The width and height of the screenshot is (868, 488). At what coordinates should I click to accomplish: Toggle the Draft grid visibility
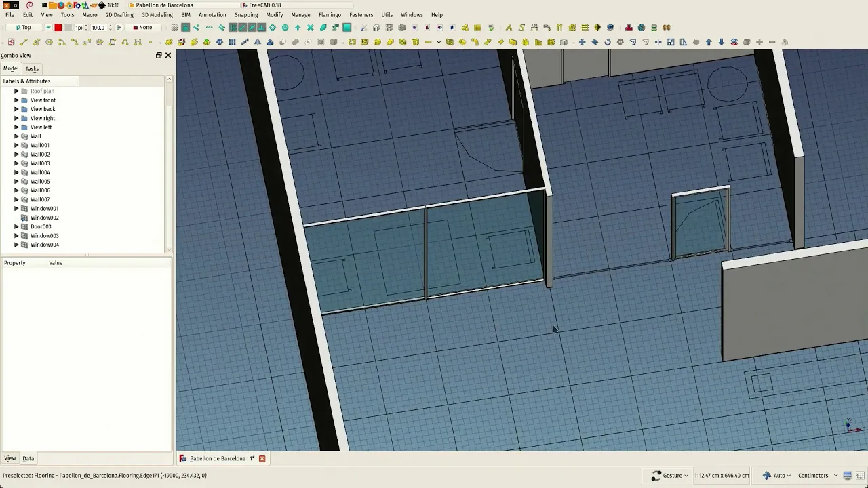tap(174, 28)
